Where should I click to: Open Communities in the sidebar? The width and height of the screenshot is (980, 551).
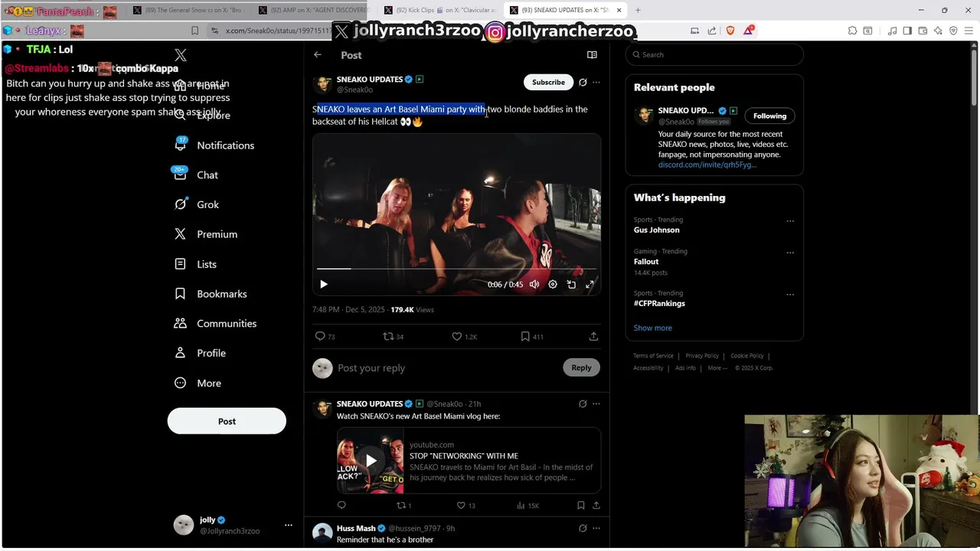pos(215,324)
